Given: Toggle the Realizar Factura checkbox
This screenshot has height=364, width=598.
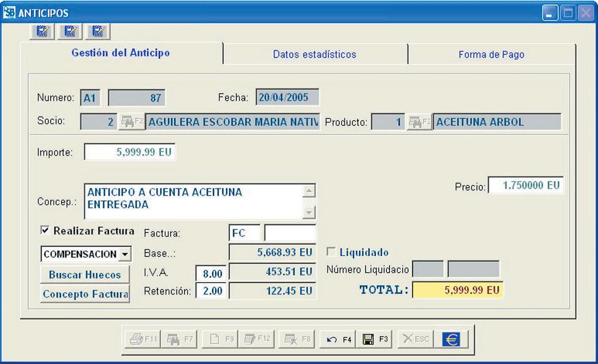Looking at the screenshot, I should (44, 230).
